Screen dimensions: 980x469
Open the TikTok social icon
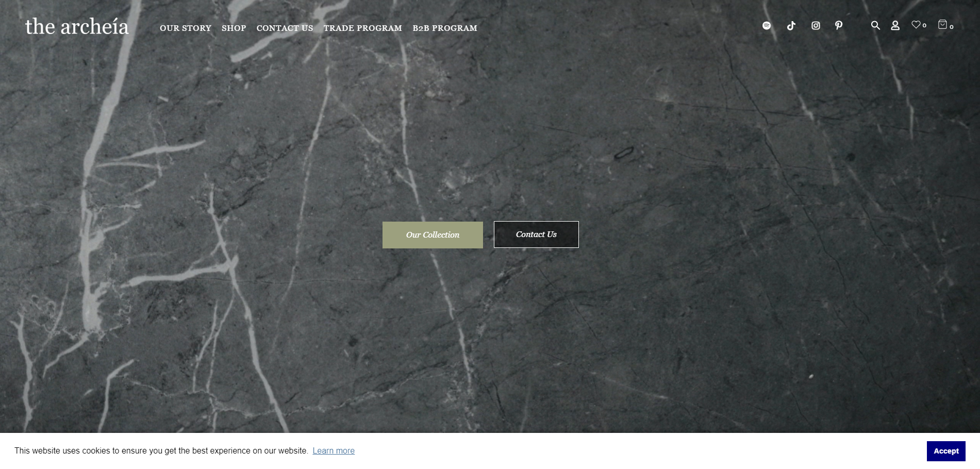(x=791, y=26)
